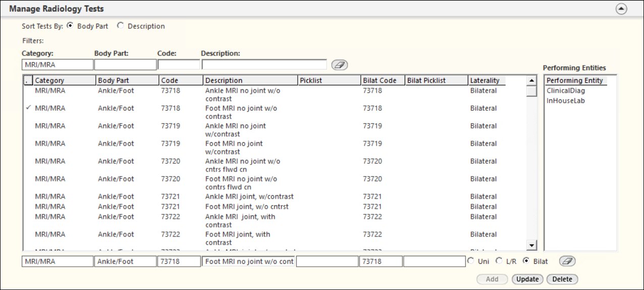Image resolution: width=644 pixels, height=290 pixels.
Task: Click the Performing Entity column header
Action: pyautogui.click(x=576, y=80)
